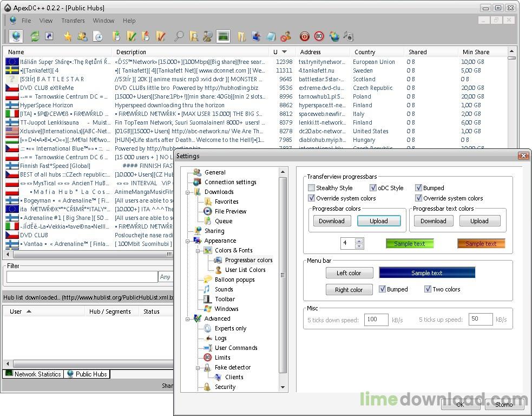Enable the Stealthy Style checkbox
532x416 pixels.
click(x=311, y=188)
